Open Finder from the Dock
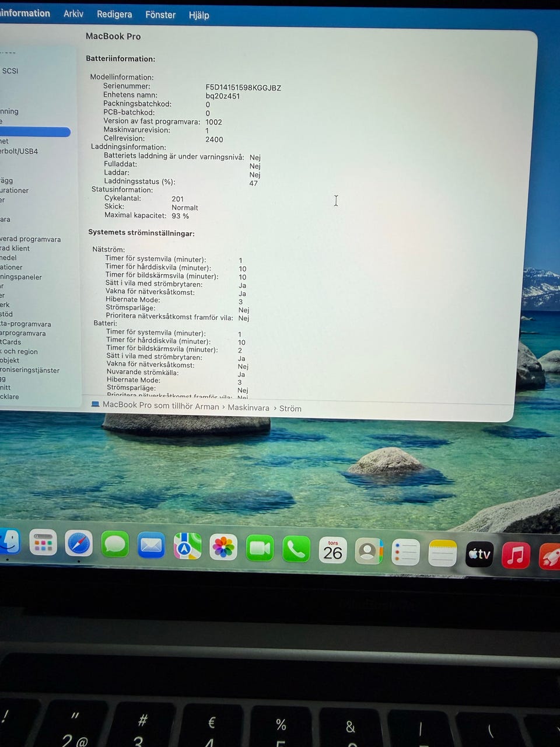This screenshot has width=560, height=747. click(9, 541)
